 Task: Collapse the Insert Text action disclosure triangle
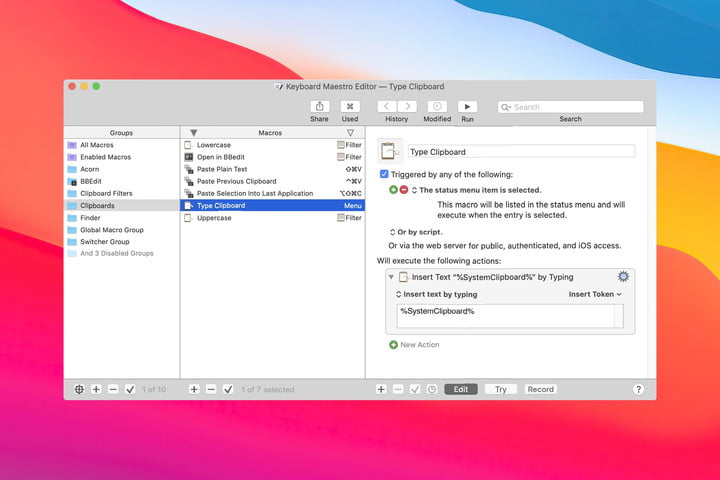391,277
